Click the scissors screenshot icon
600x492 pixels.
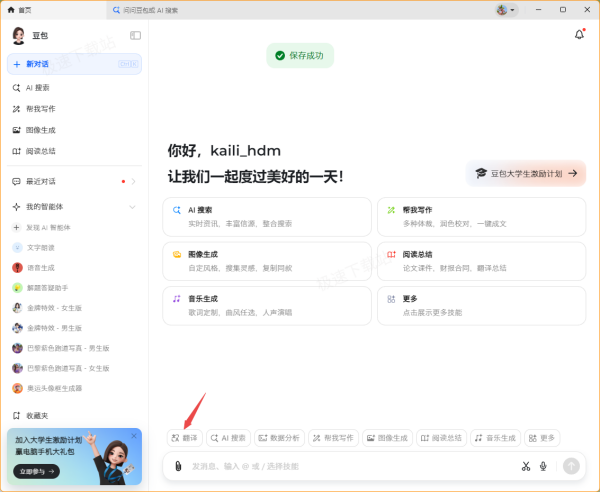click(x=526, y=466)
